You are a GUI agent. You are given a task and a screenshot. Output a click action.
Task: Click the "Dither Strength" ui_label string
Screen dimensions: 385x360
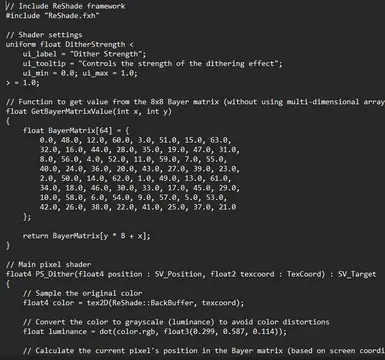[106, 54]
